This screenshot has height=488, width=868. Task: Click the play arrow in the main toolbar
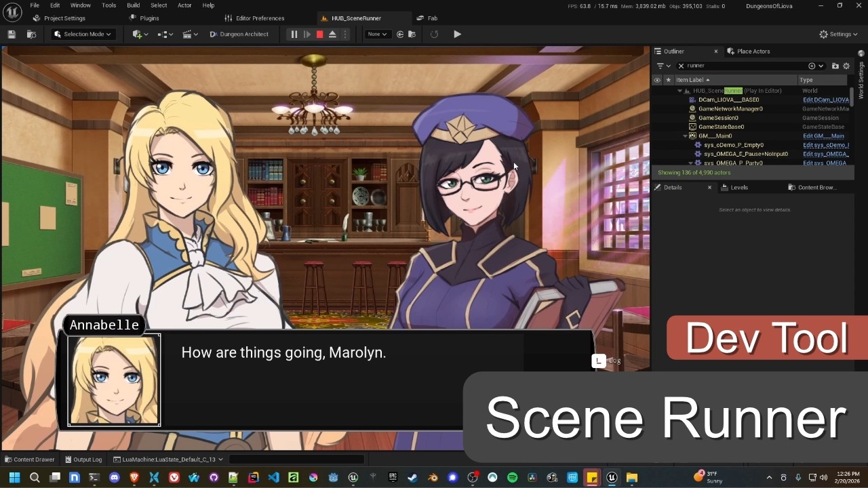457,34
